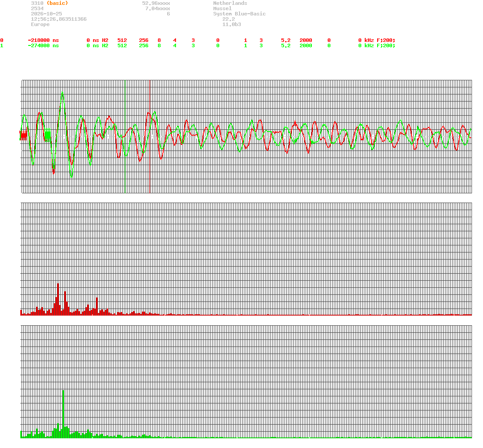Click the red -218000 ns offset value

tap(43, 41)
